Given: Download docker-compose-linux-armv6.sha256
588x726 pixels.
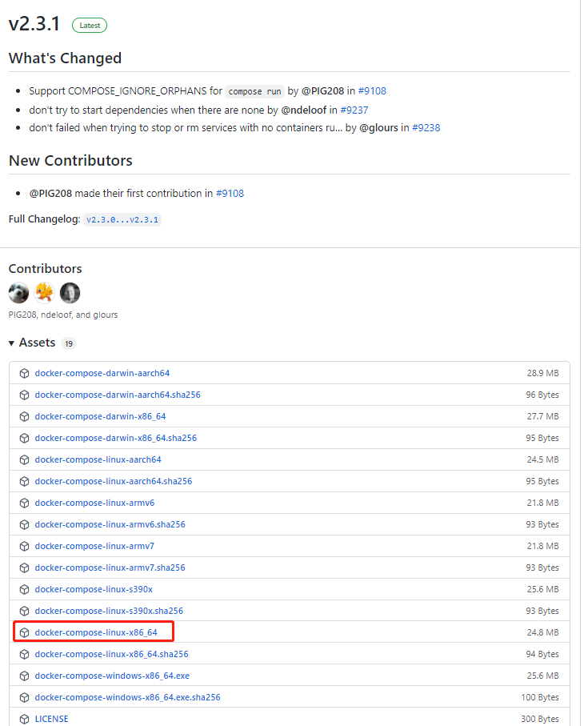Looking at the screenshot, I should pos(110,524).
